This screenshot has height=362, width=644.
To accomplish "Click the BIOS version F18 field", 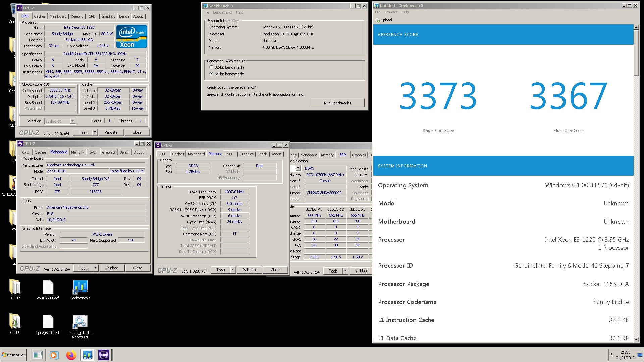I will [95, 214].
